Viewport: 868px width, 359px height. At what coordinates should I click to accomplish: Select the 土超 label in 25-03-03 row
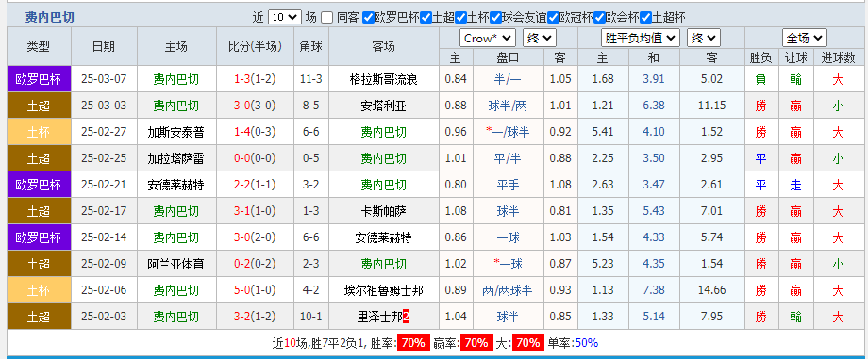point(39,106)
